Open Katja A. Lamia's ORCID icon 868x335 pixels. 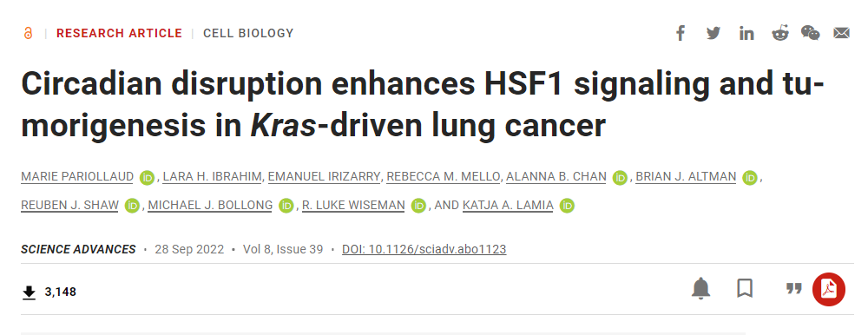pyautogui.click(x=567, y=206)
